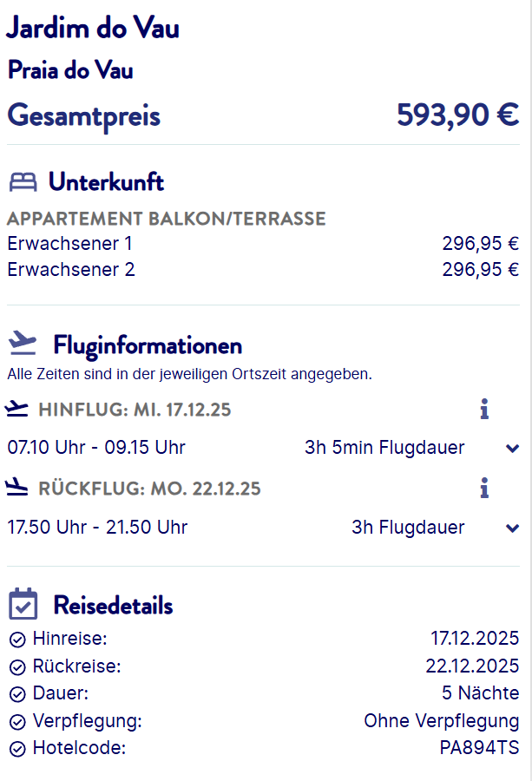Select the Hinflug: Mi. 17.12.25 heading
The width and height of the screenshot is (532, 781).
coord(135,410)
